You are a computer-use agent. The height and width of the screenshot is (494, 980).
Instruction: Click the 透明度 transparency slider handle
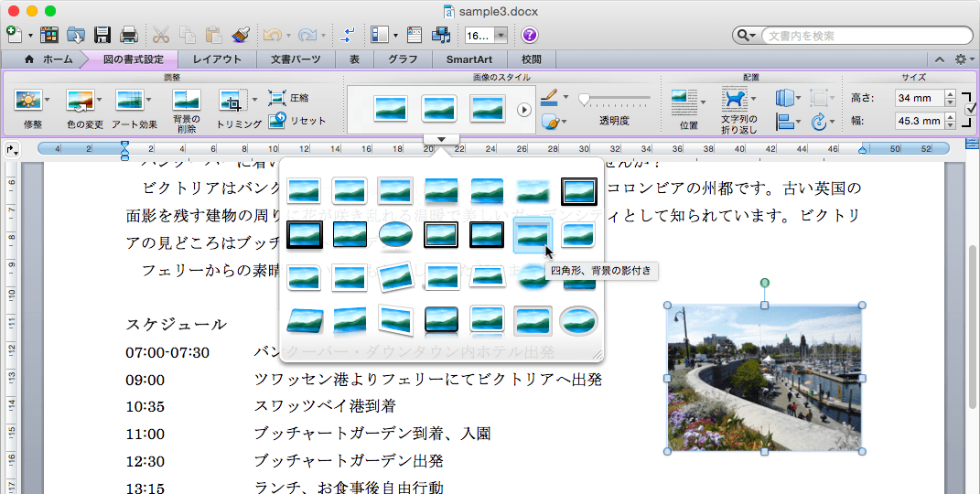click(x=584, y=98)
